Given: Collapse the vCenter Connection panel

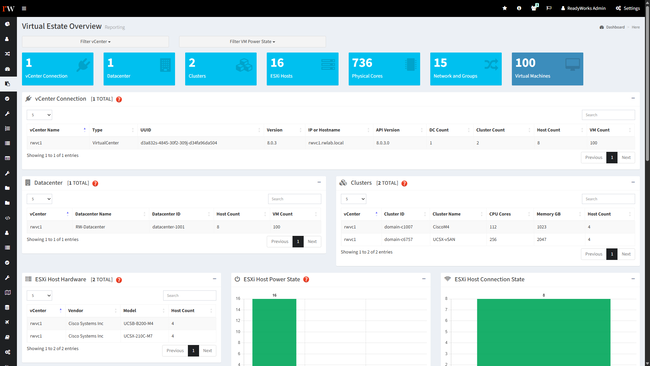Looking at the screenshot, I should pos(633,98).
